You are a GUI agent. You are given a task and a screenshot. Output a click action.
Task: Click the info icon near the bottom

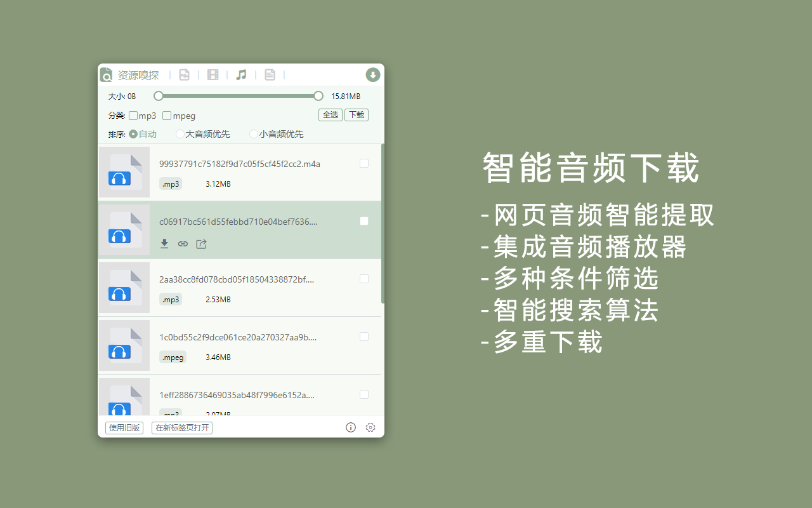pyautogui.click(x=350, y=427)
